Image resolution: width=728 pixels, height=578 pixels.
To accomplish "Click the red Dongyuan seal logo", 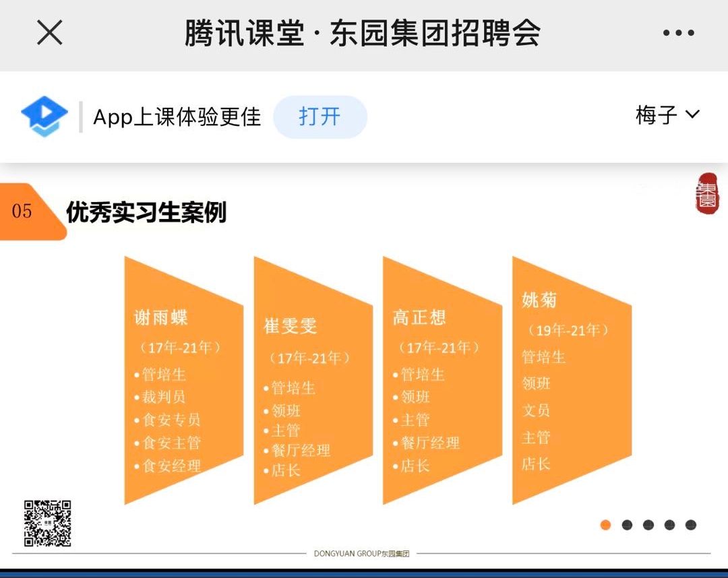I will click(x=707, y=193).
